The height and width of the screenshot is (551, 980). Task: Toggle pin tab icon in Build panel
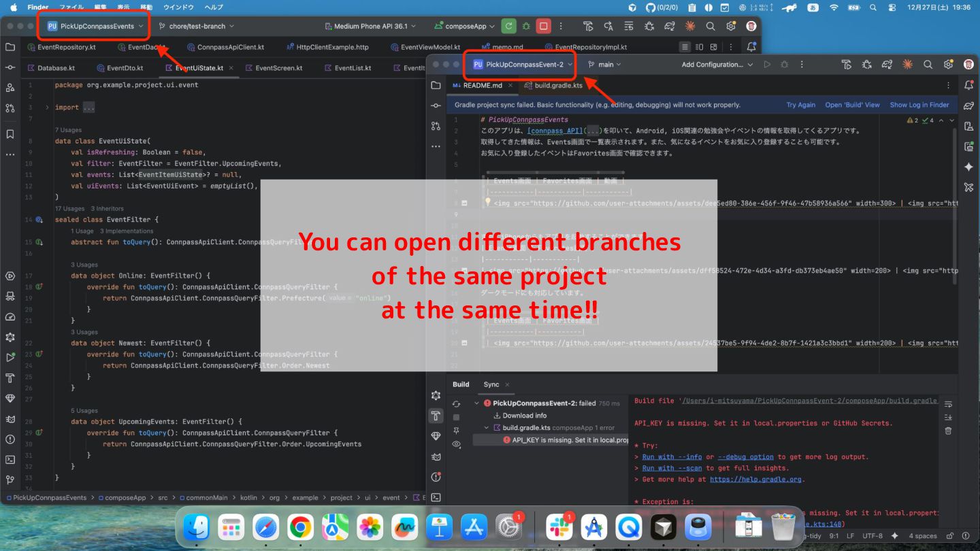456,431
